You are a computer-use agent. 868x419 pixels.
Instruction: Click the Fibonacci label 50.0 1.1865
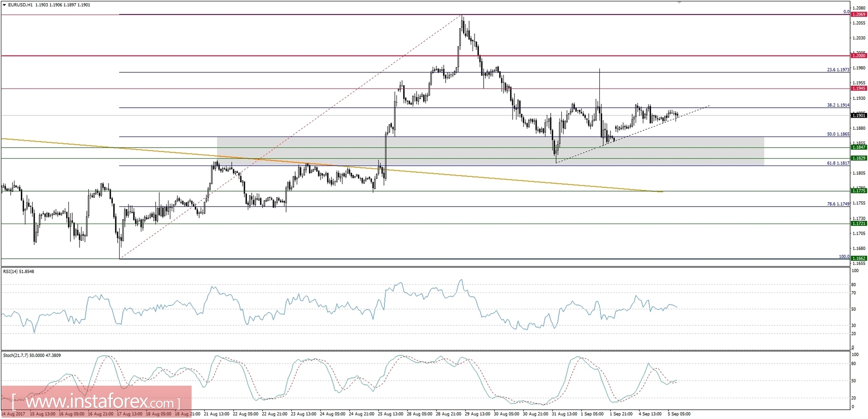[x=838, y=134]
